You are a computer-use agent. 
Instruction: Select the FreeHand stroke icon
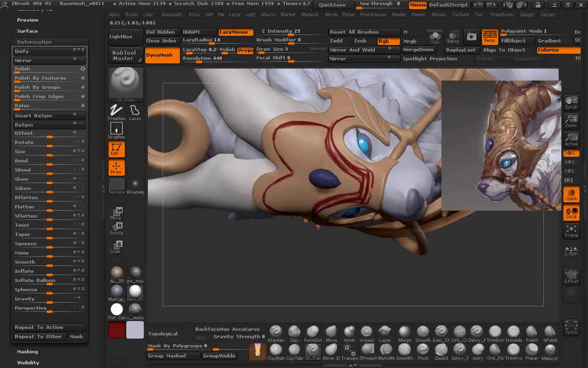116,112
